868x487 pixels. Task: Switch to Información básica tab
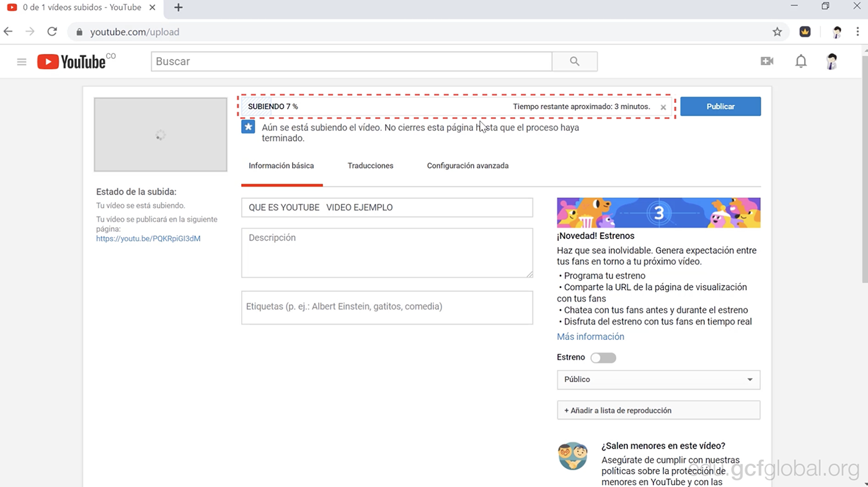pyautogui.click(x=281, y=166)
